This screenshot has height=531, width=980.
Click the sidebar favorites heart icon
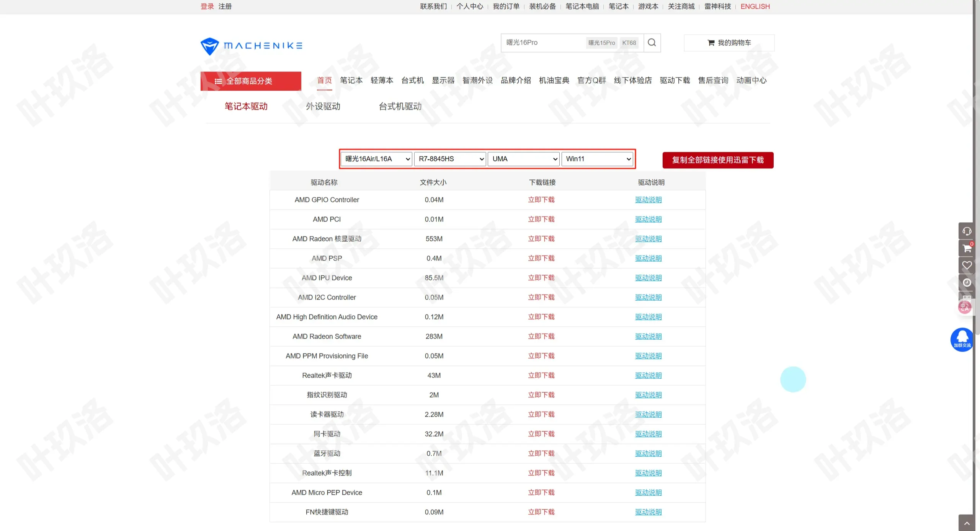point(967,265)
